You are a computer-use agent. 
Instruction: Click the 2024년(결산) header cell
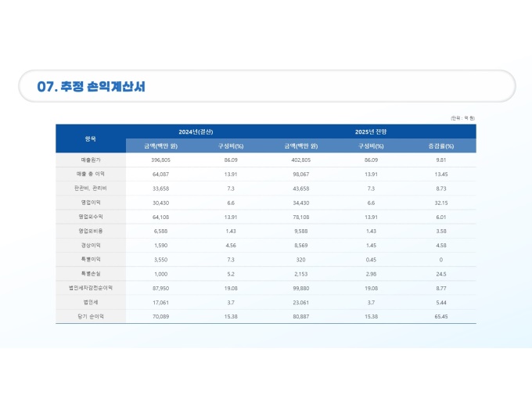point(196,131)
